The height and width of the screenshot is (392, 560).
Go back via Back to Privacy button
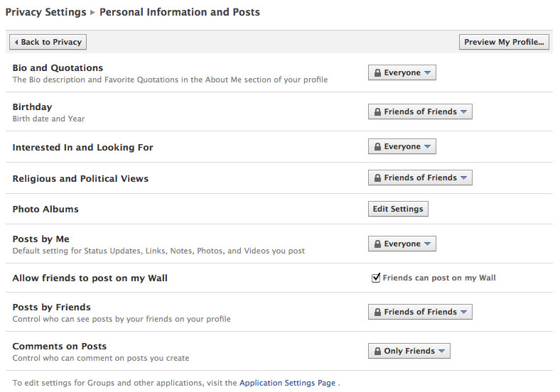pyautogui.click(x=48, y=42)
